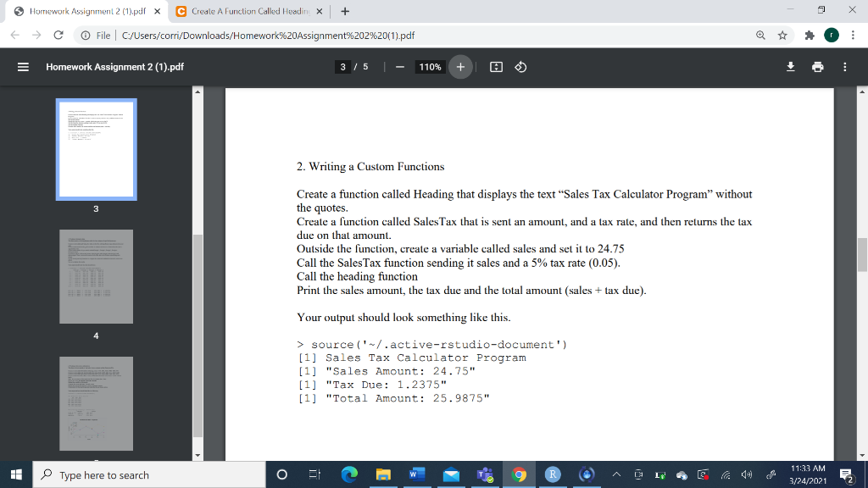Open the Extensions puzzle icon
Viewport: 868px width, 488px height.
810,36
